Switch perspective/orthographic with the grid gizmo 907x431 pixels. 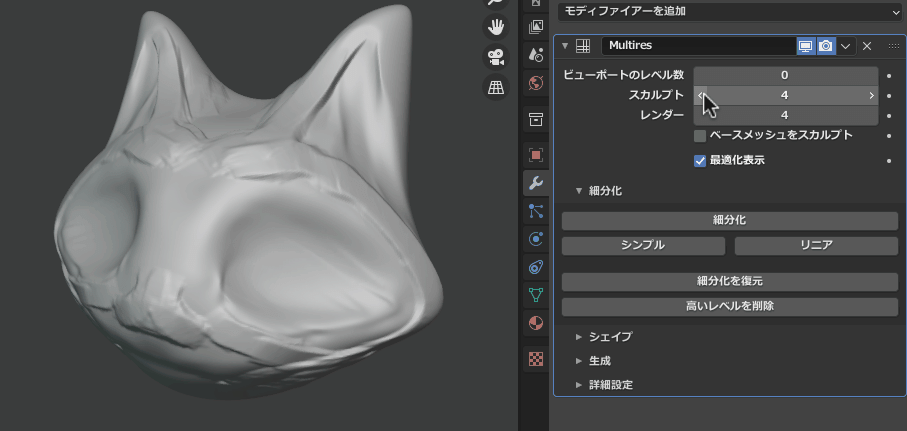tap(496, 87)
